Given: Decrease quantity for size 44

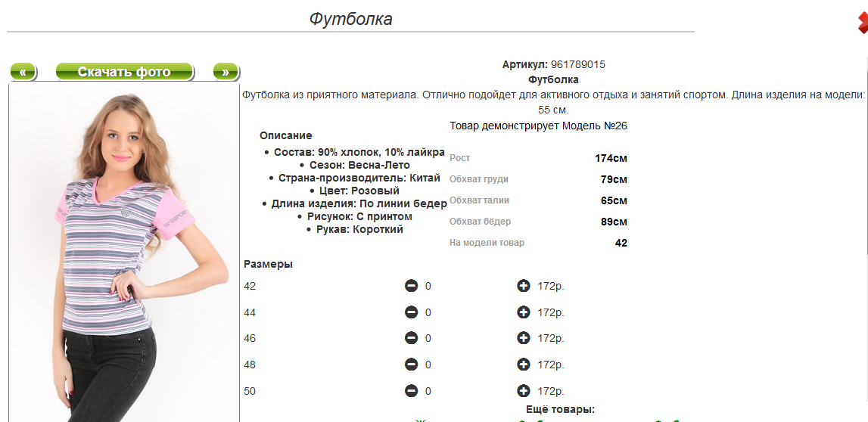Looking at the screenshot, I should (x=411, y=312).
